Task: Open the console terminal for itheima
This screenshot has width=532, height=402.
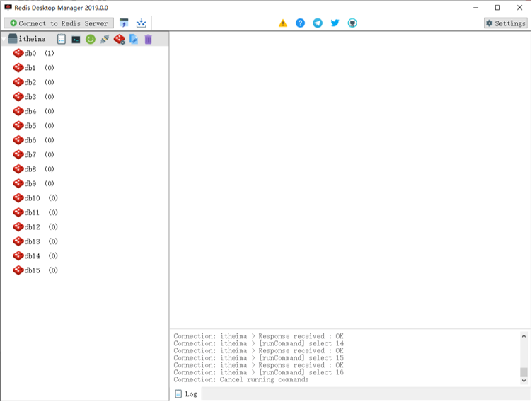Action: click(76, 40)
